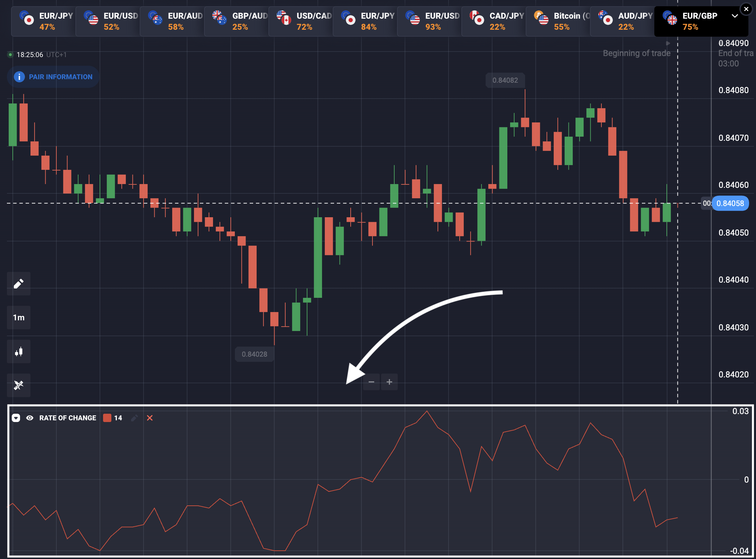This screenshot has height=559, width=756.
Task: Open the drawing tools pencil icon
Action: [x=19, y=284]
